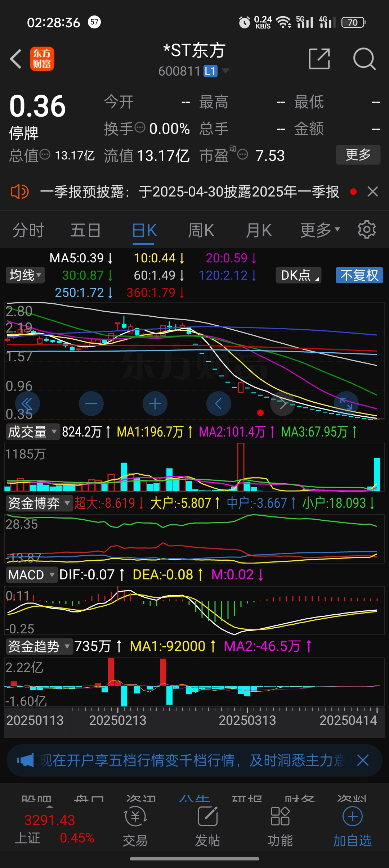Tap the 小户:18.093 value

coord(339,503)
